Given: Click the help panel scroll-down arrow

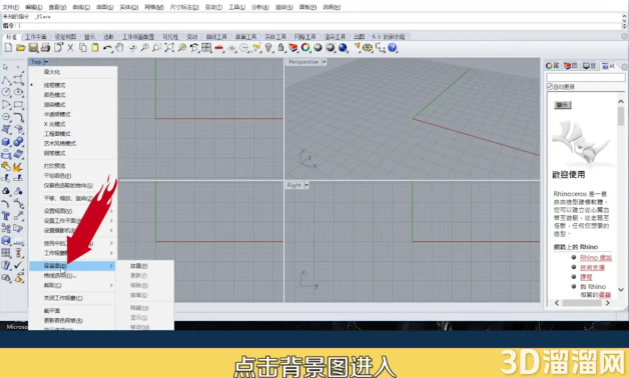Looking at the screenshot, I should pos(621,289).
